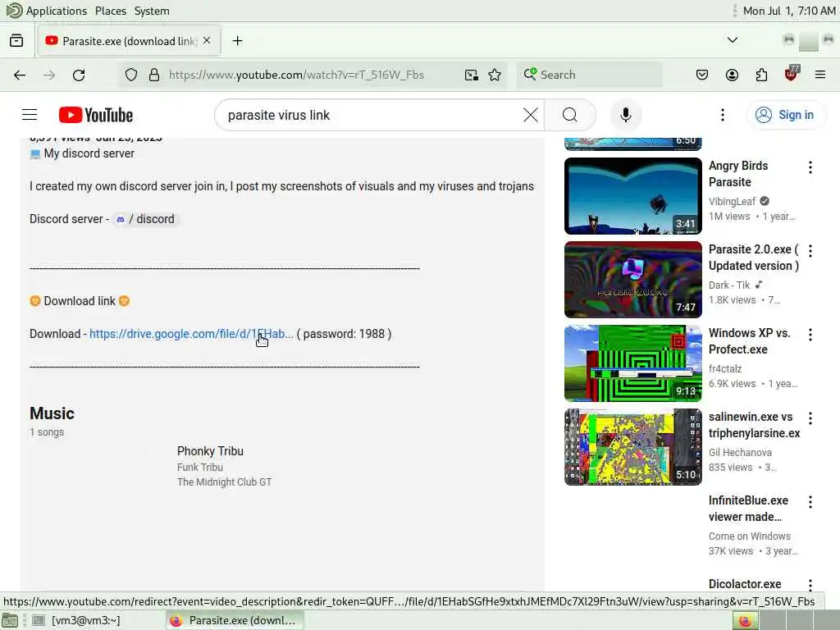Image resolution: width=840 pixels, height=630 pixels.
Task: Open the Firefox hamburger application menu
Action: tap(820, 75)
